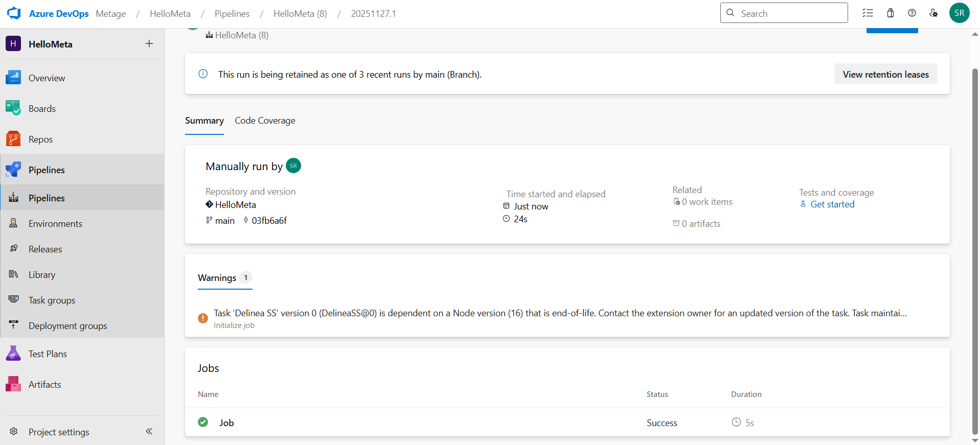Screen dimensions: 980x445
Task: Open Test Plans in the sidebar
Action: (48, 354)
